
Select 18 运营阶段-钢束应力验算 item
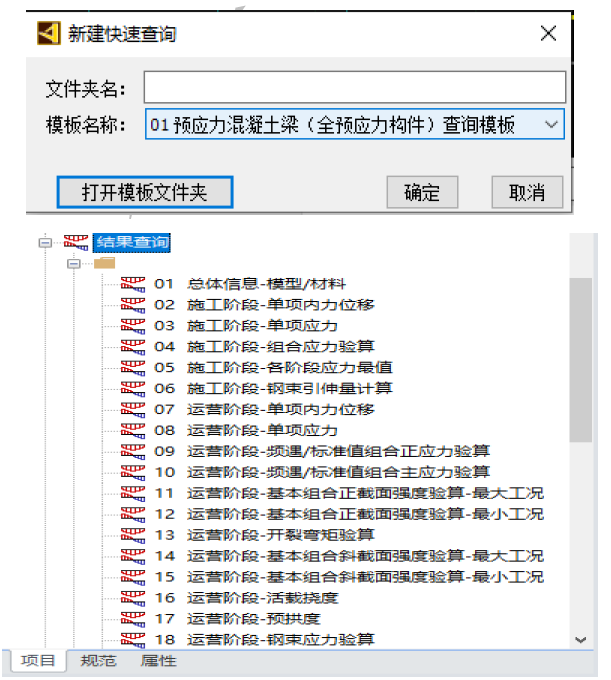tap(264, 640)
